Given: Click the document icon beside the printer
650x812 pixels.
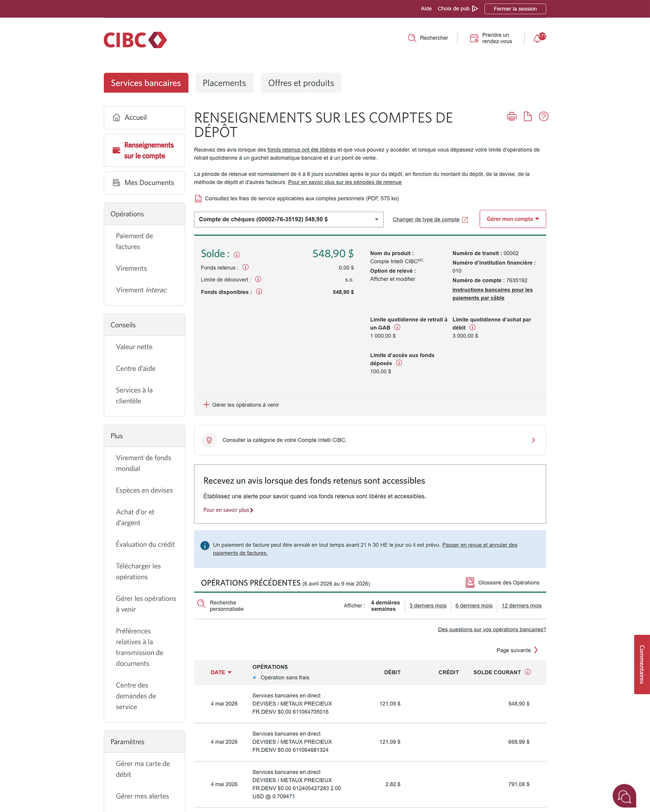Looking at the screenshot, I should 527,117.
